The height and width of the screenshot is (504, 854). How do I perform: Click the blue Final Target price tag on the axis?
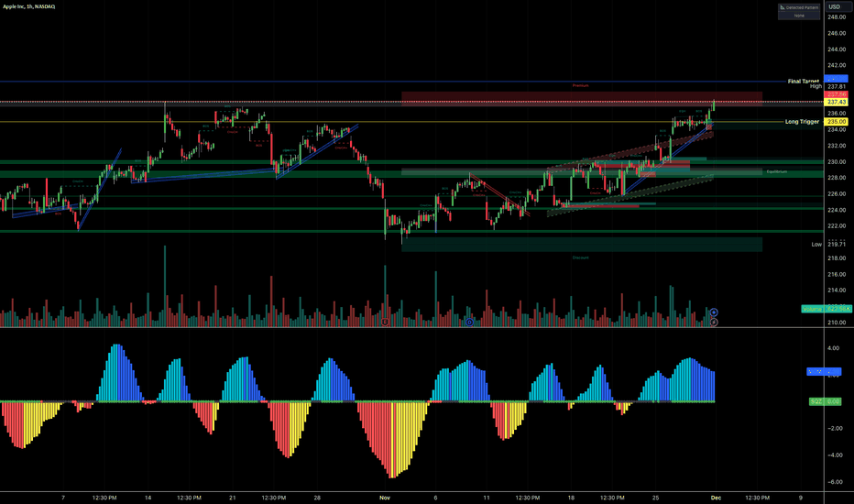[x=836, y=79]
